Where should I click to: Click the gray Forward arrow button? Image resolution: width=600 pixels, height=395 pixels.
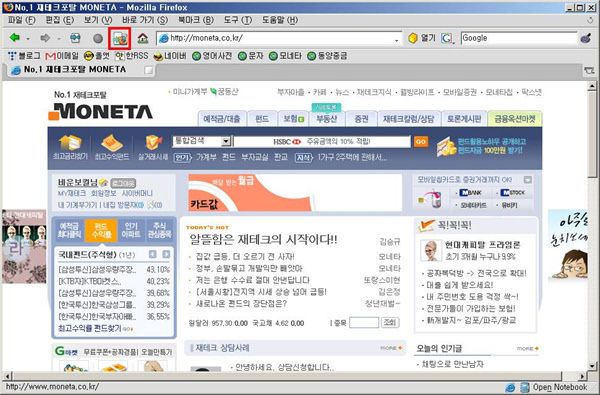[45, 38]
